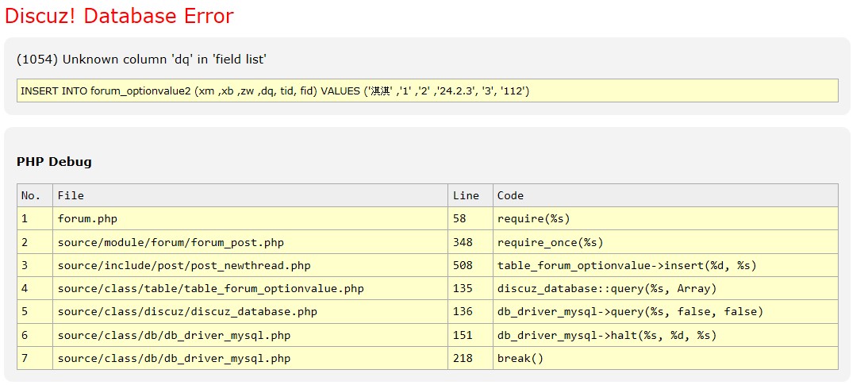Click row number 4 in the No. column
The width and height of the screenshot is (868, 385).
coord(35,289)
